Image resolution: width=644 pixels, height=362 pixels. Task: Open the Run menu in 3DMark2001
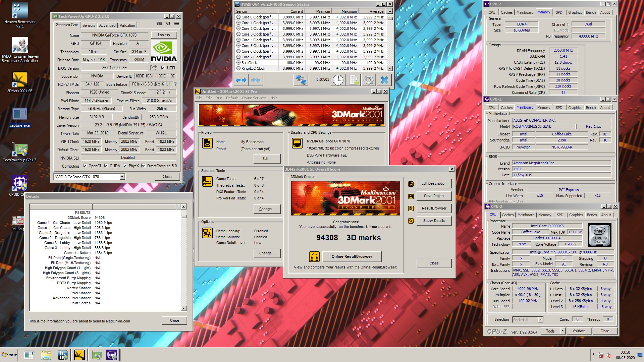coord(219,98)
